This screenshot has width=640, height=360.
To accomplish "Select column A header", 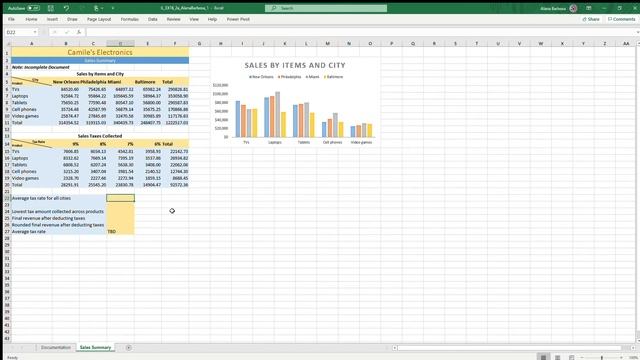I will tap(31, 43).
